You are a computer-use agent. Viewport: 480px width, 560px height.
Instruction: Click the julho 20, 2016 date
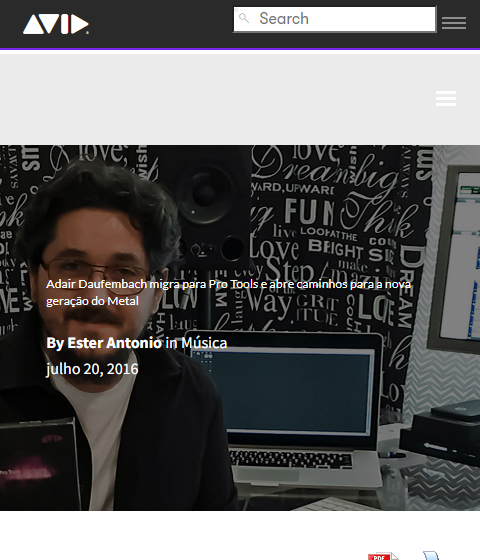tap(92, 369)
